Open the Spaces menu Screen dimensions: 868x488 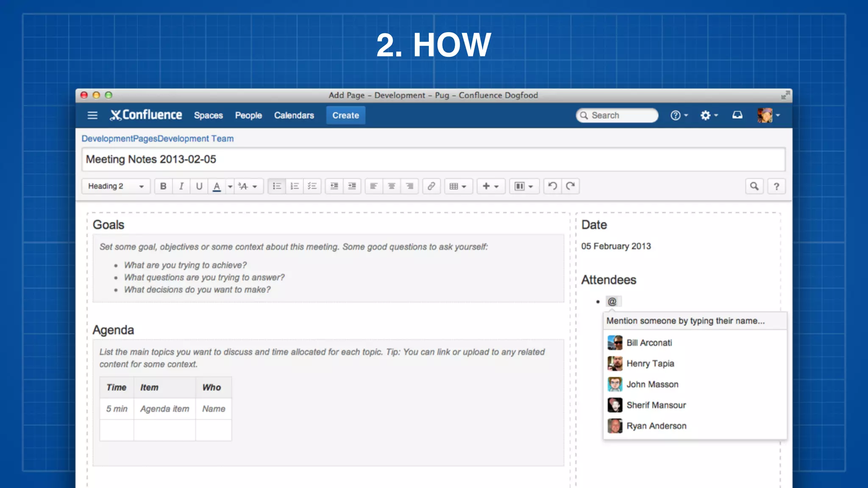click(208, 115)
